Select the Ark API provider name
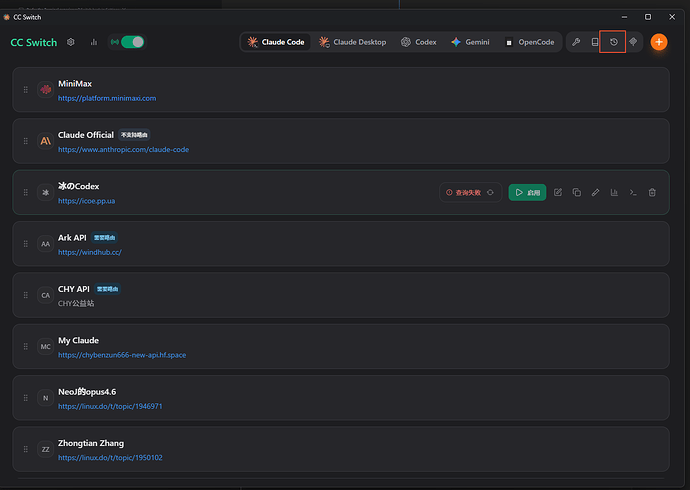The width and height of the screenshot is (690, 490). tap(72, 238)
